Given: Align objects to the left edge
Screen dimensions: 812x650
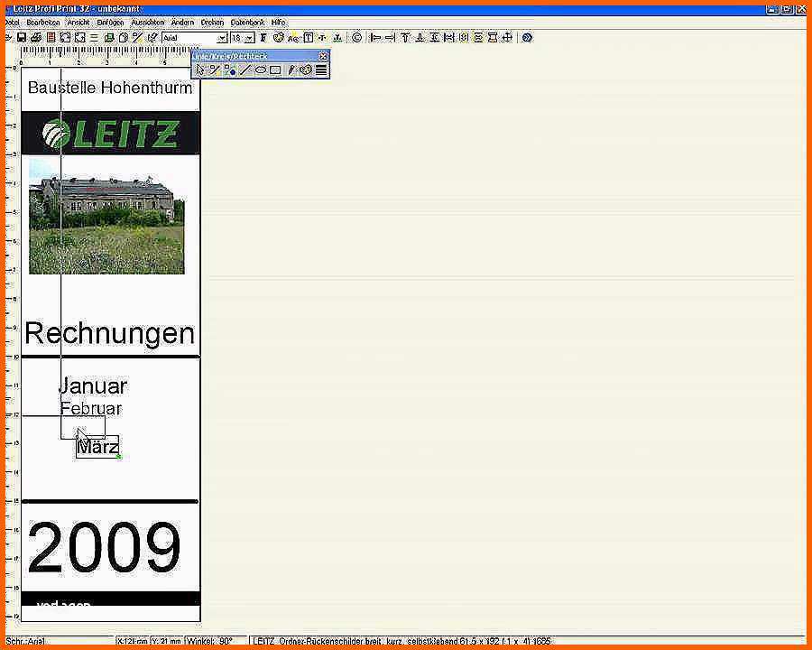Looking at the screenshot, I should point(375,37).
